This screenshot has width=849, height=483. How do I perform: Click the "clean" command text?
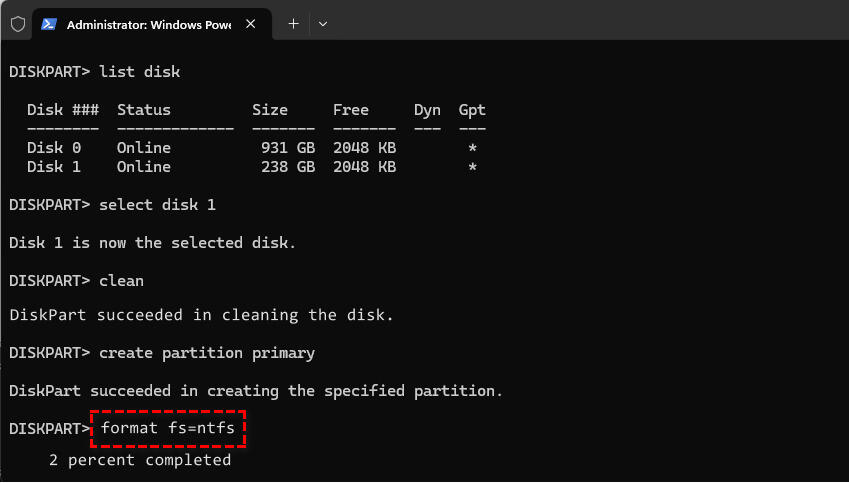tap(122, 281)
